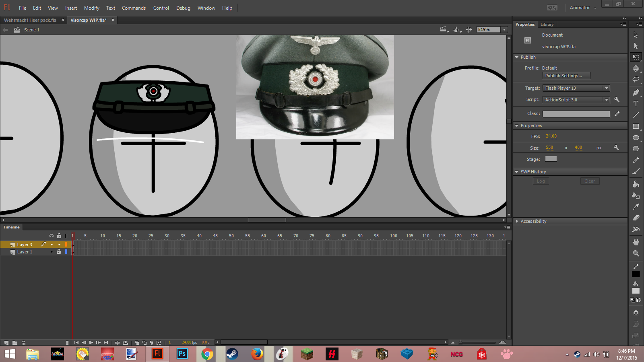This screenshot has width=644, height=362.
Task: Toggle the Loop playback button
Action: tap(125, 343)
